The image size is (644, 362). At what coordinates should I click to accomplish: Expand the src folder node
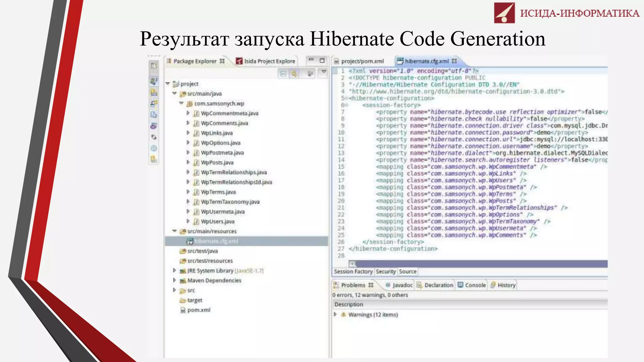point(175,290)
